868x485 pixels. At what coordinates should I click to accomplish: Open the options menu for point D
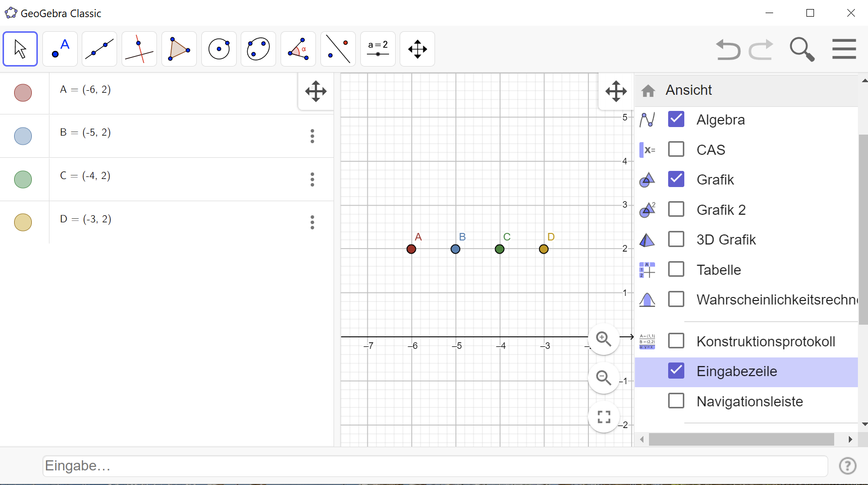312,222
